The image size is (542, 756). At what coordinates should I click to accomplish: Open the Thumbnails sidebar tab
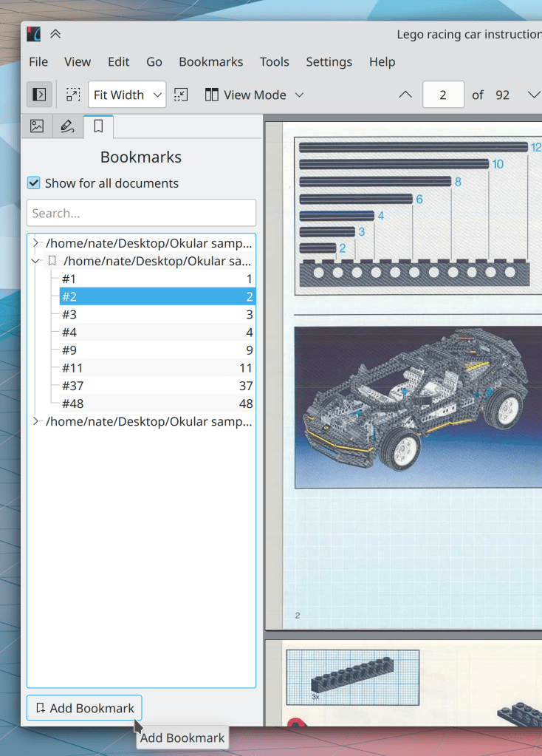click(37, 126)
